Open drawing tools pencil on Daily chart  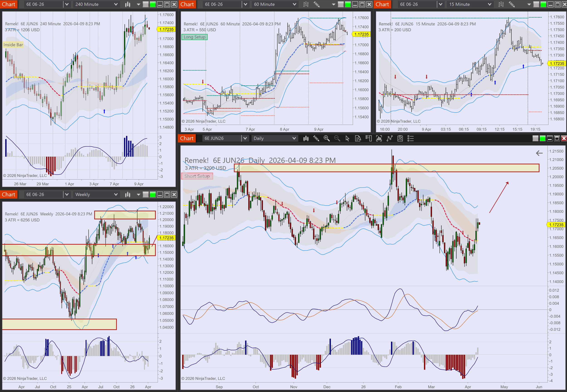[316, 139]
